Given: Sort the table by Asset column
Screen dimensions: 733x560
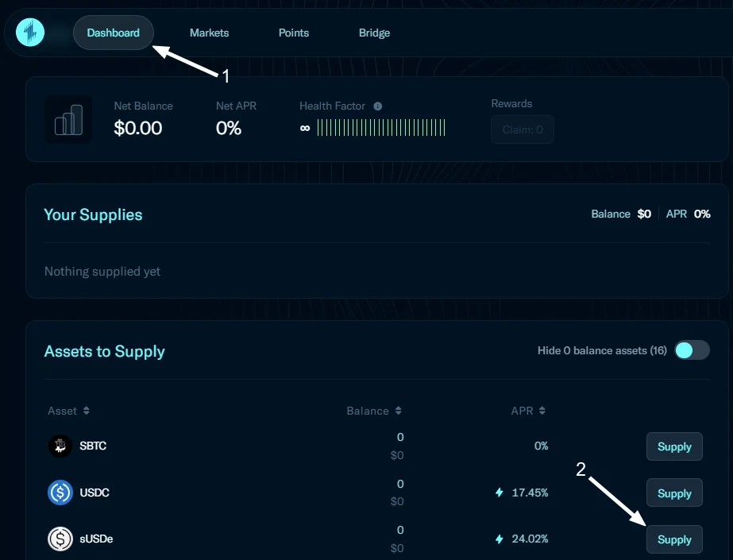Looking at the screenshot, I should pyautogui.click(x=69, y=411).
